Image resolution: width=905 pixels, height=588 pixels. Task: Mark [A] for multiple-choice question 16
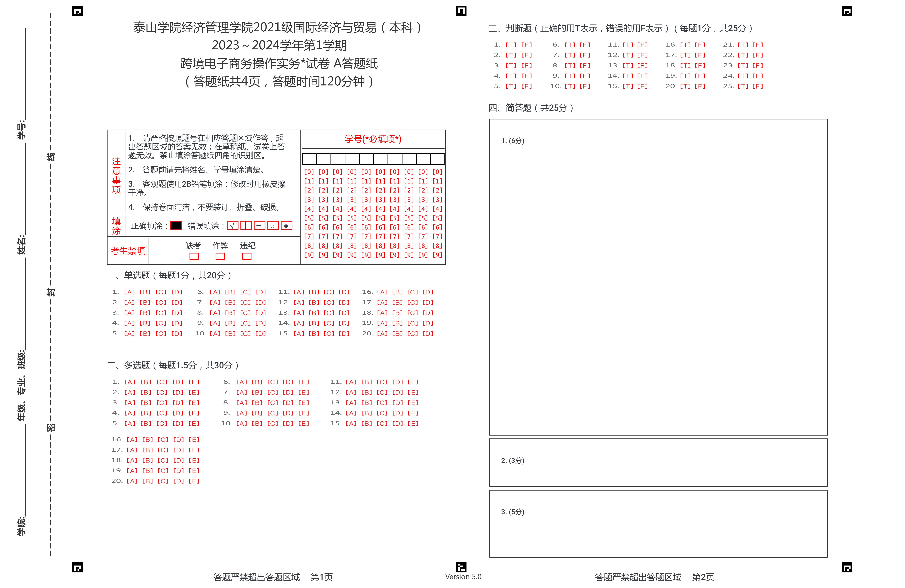coord(132,440)
